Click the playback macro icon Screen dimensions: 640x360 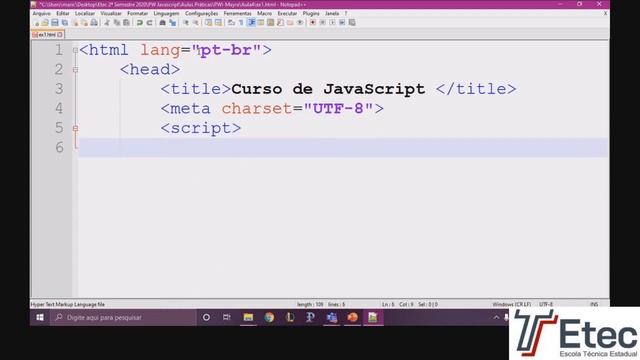pyautogui.click(x=332, y=23)
